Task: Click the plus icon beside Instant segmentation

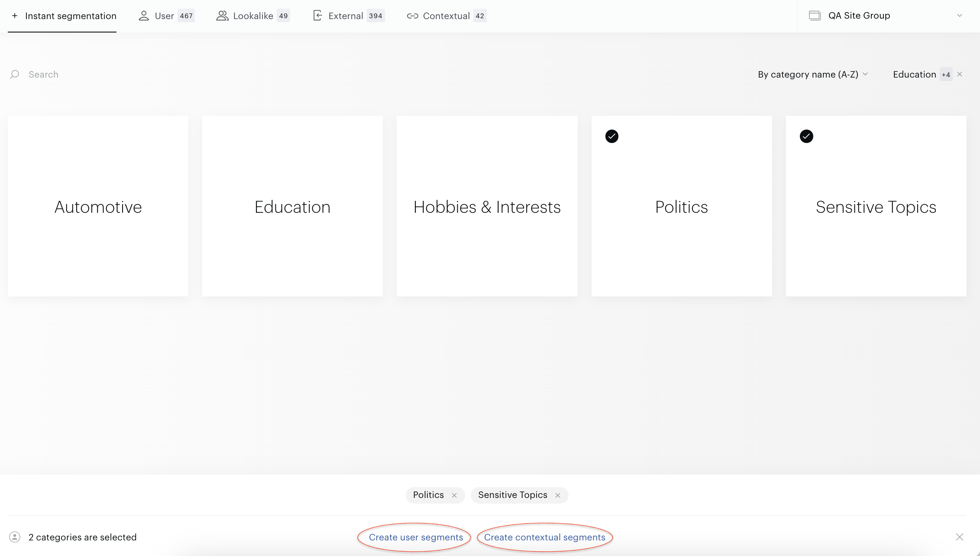Action: point(15,16)
